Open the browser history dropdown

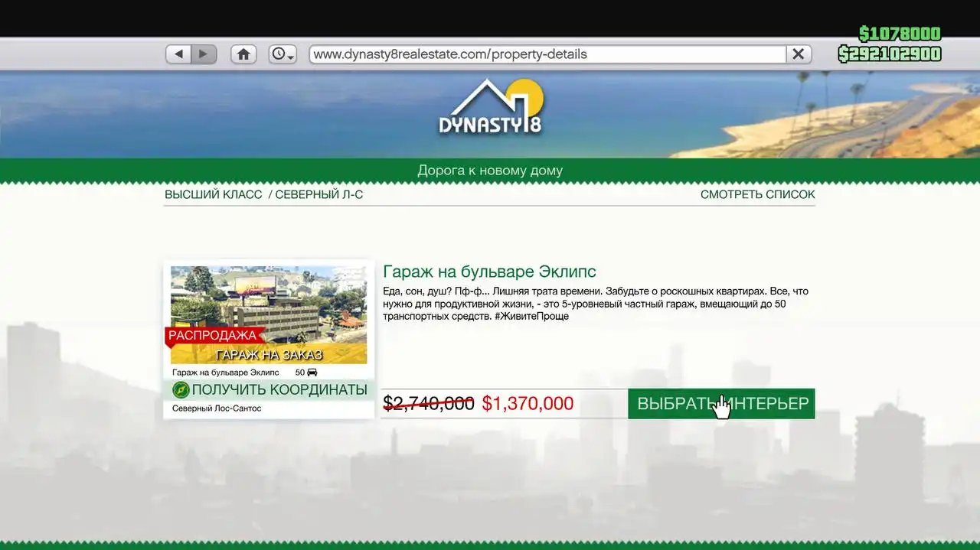(x=283, y=54)
